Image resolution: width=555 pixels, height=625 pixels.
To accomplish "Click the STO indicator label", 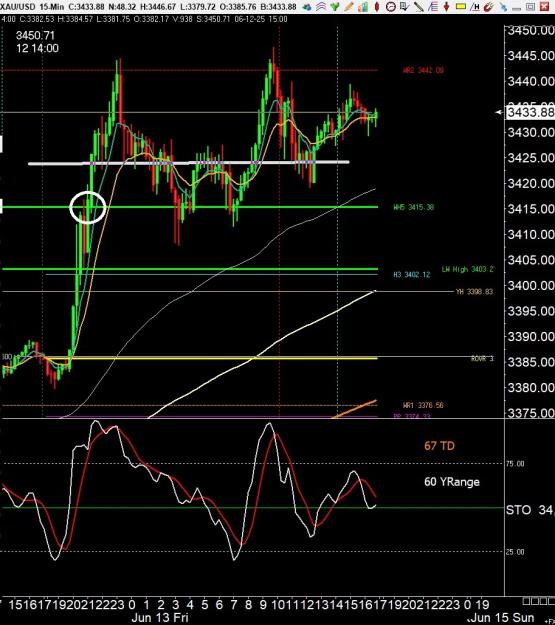I will (x=518, y=510).
